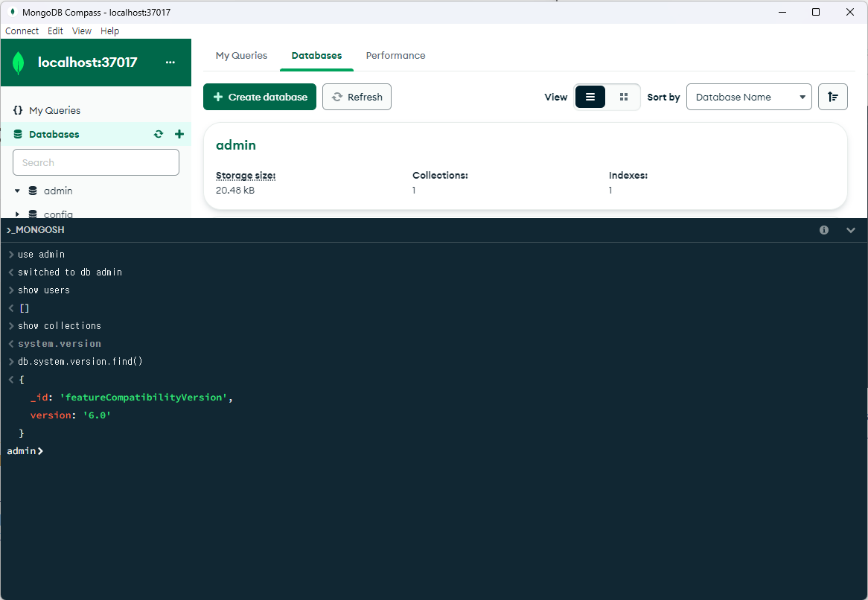Minimize the MongoDB Compass window
Viewport: 868px width, 600px height.
click(782, 12)
